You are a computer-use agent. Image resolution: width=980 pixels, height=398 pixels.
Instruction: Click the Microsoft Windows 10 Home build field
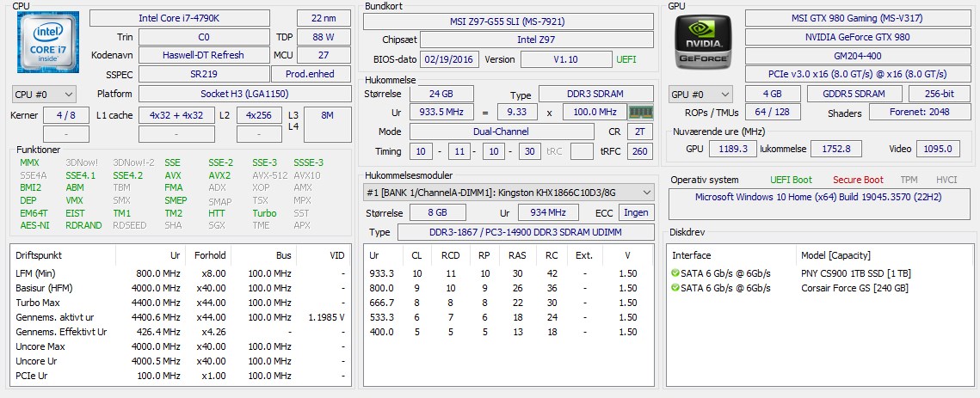pos(818,204)
